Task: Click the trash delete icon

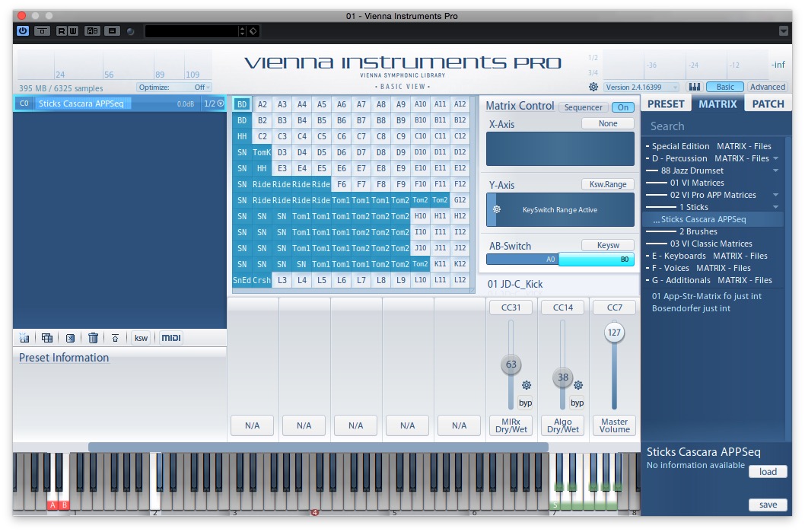Action: [x=93, y=338]
